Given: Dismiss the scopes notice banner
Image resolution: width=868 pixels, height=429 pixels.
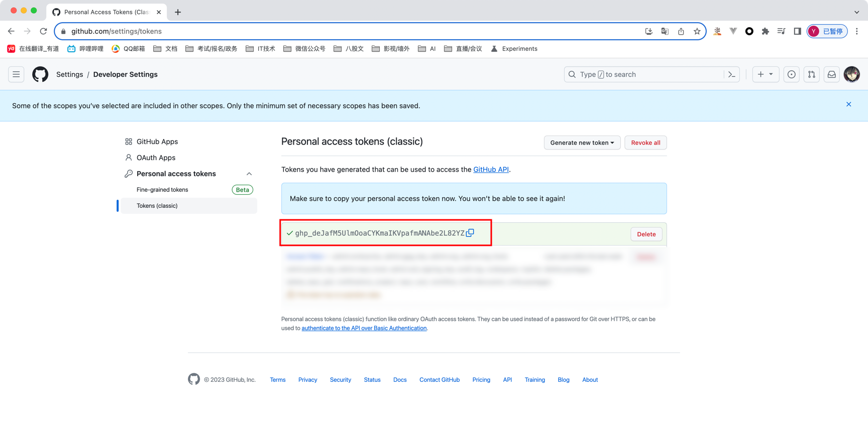Looking at the screenshot, I should [x=848, y=104].
